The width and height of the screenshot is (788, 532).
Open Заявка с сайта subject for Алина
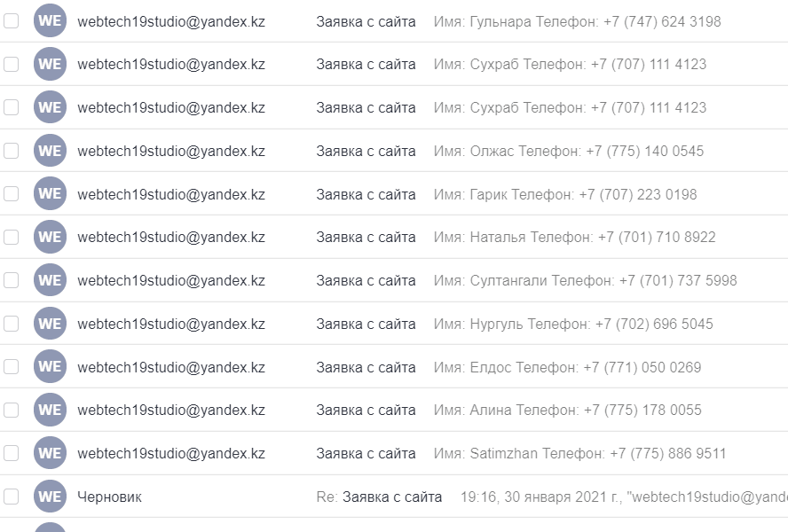(366, 411)
